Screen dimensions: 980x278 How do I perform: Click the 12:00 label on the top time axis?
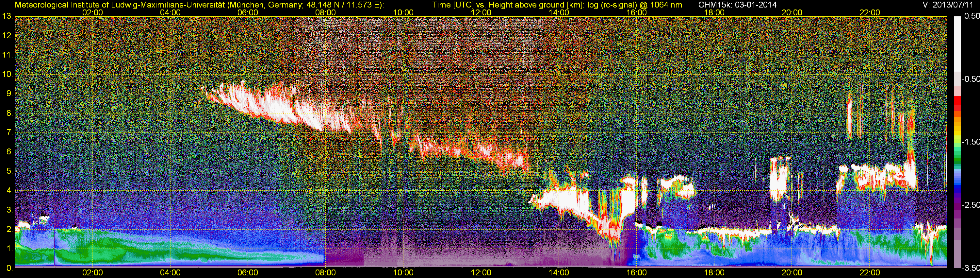coord(481,12)
